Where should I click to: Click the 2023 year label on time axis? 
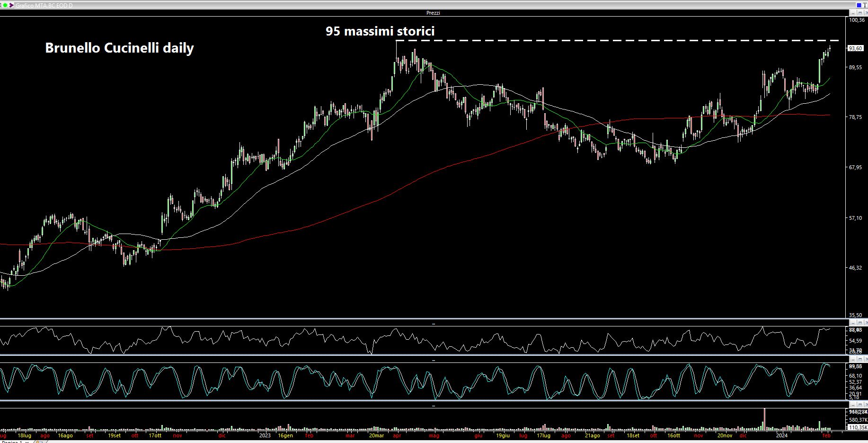(265, 435)
